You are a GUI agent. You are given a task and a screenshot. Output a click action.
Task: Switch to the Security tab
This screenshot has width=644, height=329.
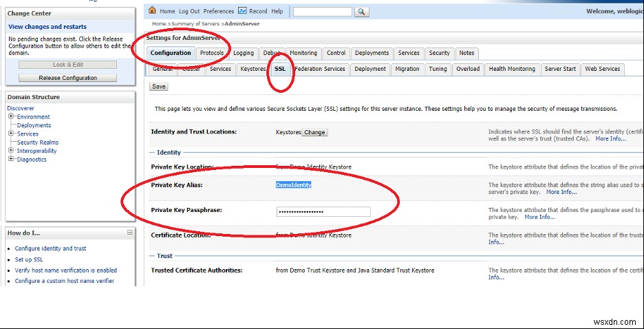pyautogui.click(x=440, y=53)
